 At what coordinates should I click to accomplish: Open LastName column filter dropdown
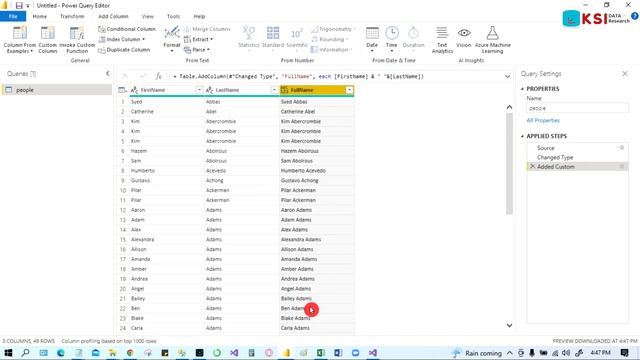274,90
